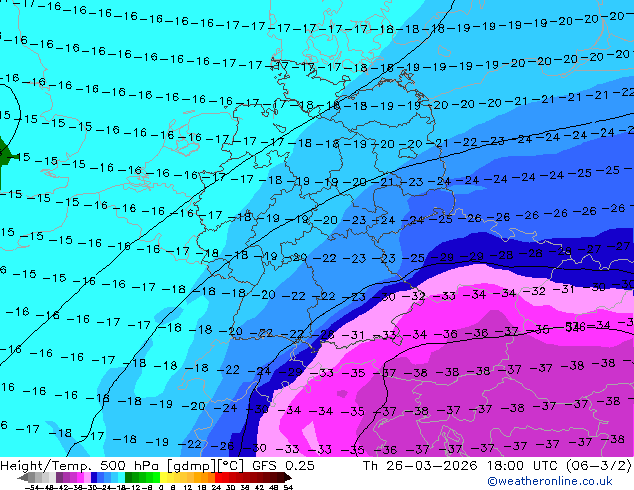Image resolution: width=634 pixels, height=490 pixels.
Task: Click the dark brown arrow end of color scale
Action: point(287,478)
